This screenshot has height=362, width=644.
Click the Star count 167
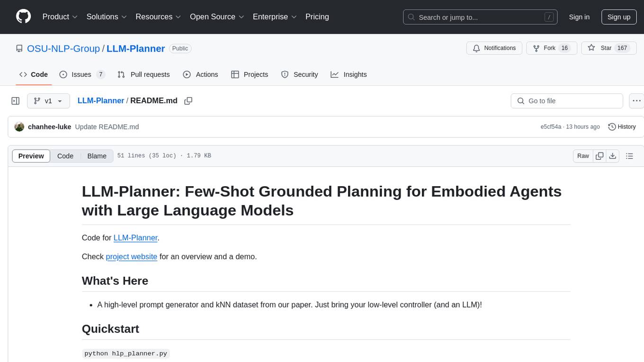point(622,48)
